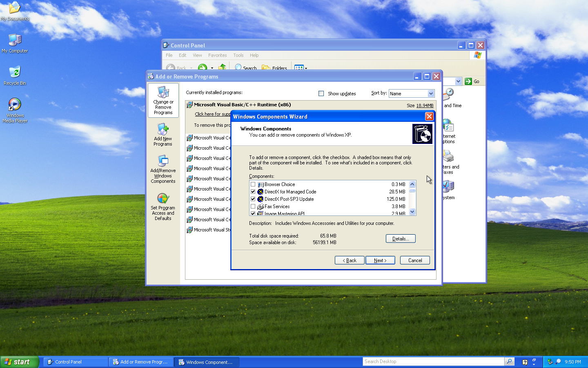Open File menu in Control Panel
Viewport: 588px width, 368px height.
169,55
